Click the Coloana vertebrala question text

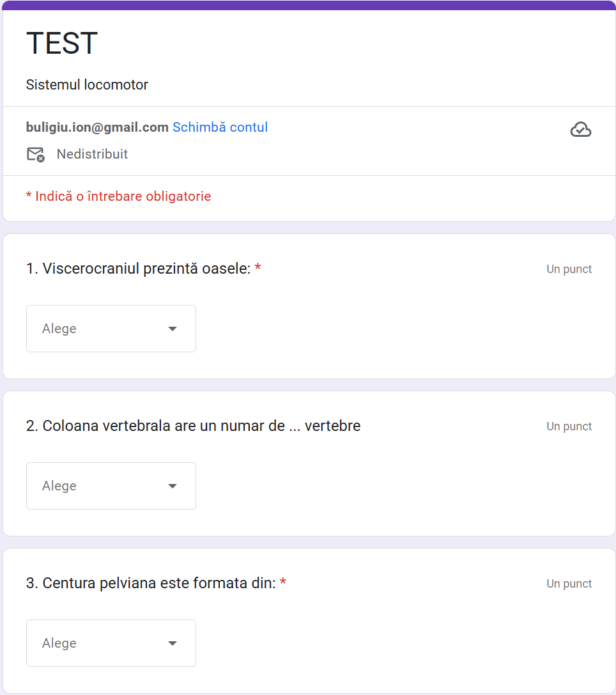pyautogui.click(x=193, y=426)
